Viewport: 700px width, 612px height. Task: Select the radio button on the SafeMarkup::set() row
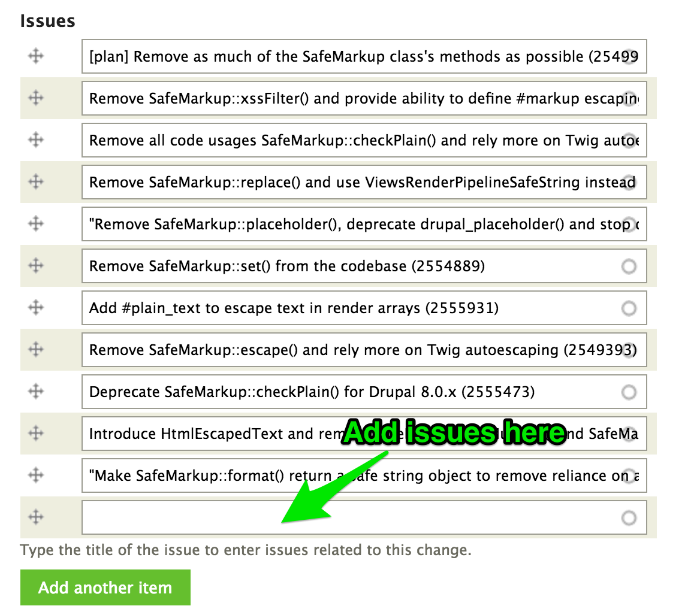pos(629,266)
